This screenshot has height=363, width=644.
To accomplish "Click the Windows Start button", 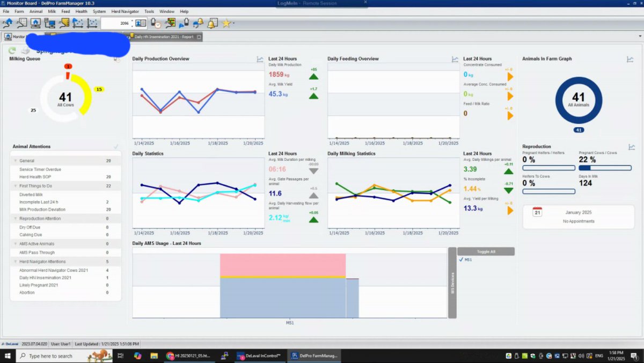I will click(8, 356).
